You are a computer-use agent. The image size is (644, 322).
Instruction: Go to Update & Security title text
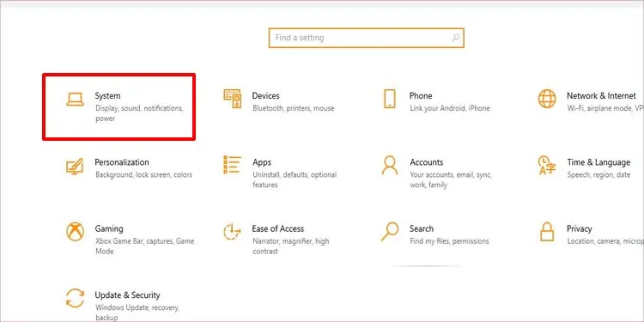[127, 295]
